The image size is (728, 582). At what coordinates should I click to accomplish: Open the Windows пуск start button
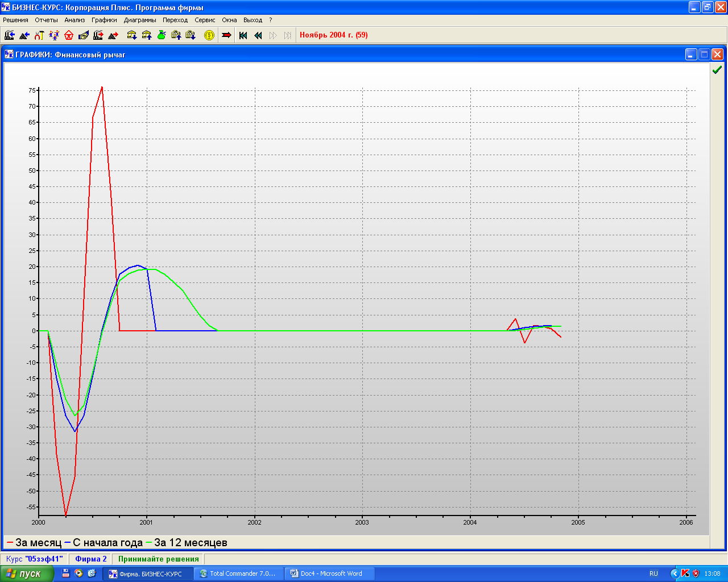27,573
